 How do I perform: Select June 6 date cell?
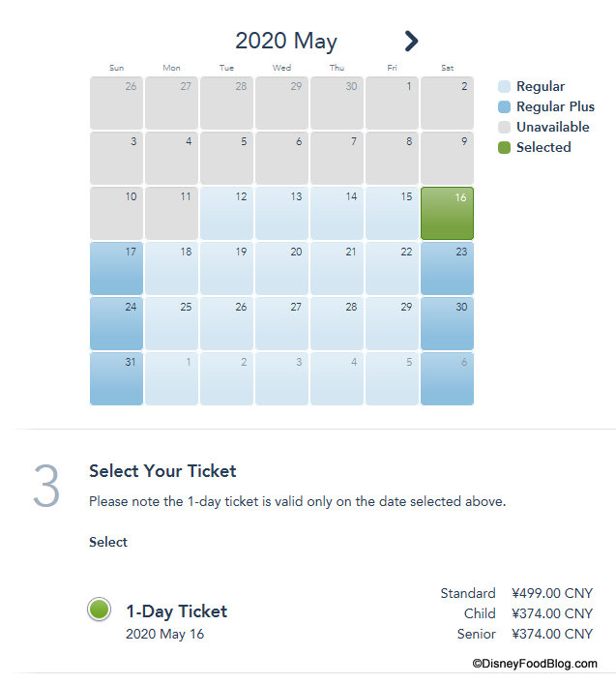448,378
